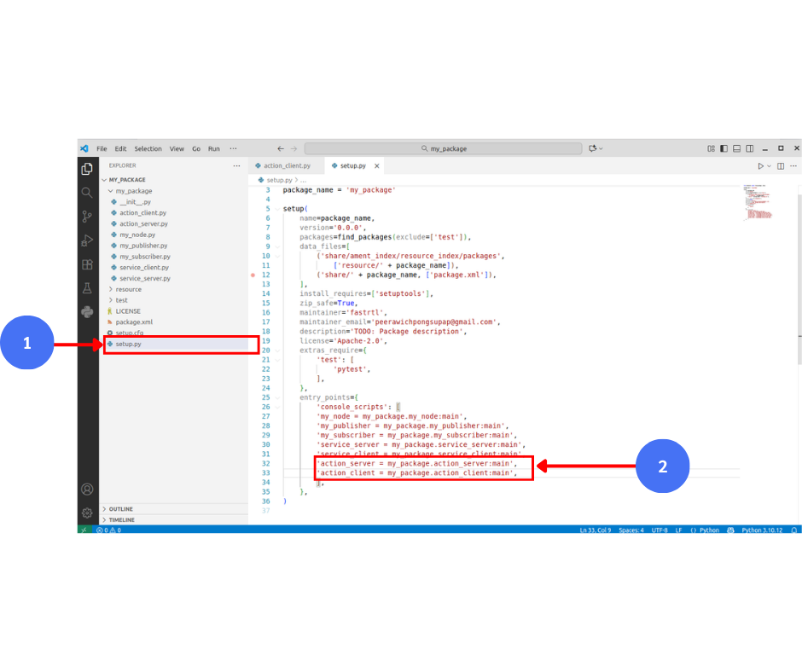The image size is (802, 672).
Task: Collapse the my_package subfolder
Action: (133, 191)
